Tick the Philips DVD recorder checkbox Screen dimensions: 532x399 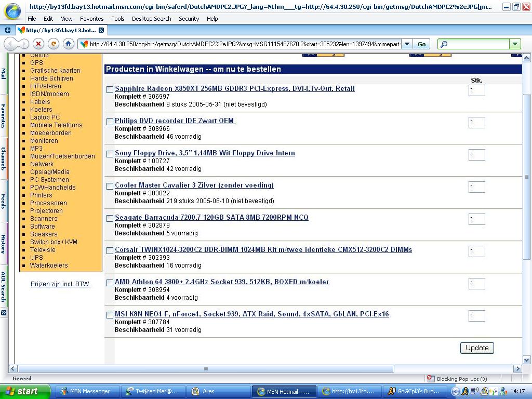point(110,122)
